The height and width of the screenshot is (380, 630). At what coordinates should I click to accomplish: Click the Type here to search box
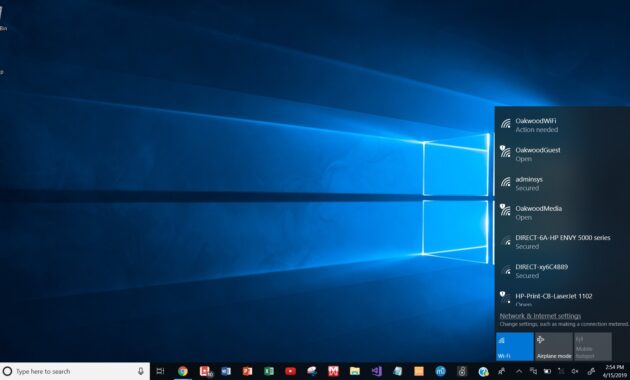(x=75, y=371)
